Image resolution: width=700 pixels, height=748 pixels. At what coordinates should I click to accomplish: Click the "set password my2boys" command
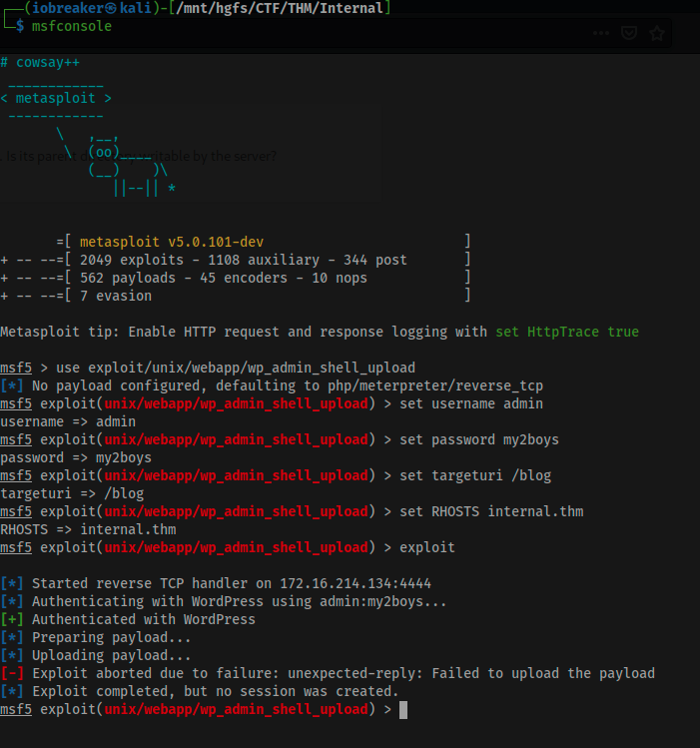479,439
